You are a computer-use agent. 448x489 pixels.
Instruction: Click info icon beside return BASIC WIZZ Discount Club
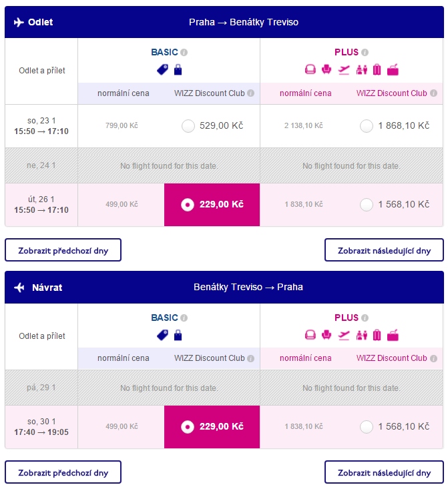point(250,358)
